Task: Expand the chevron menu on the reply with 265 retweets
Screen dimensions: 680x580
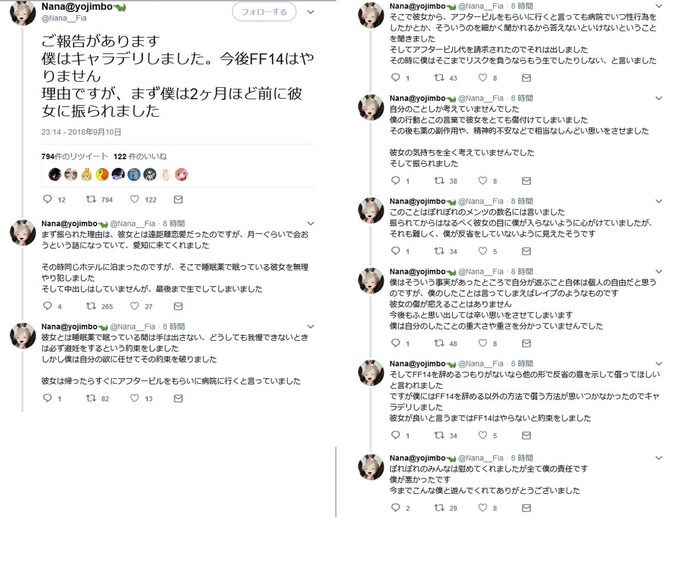Action: pyautogui.click(x=311, y=223)
